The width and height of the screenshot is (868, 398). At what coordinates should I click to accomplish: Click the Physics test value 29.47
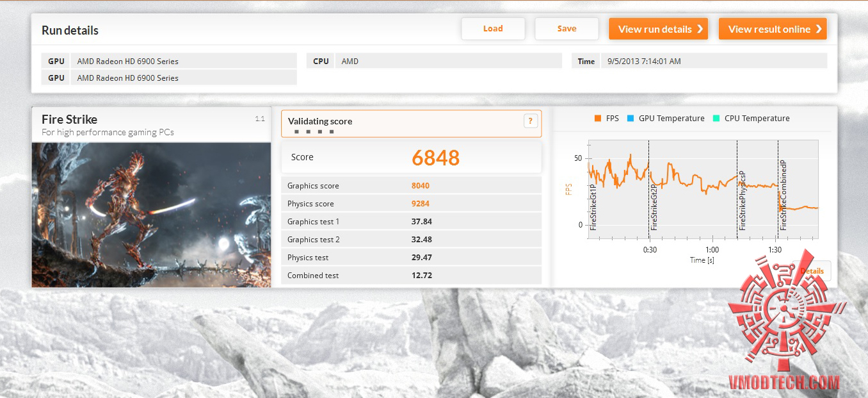coord(421,258)
